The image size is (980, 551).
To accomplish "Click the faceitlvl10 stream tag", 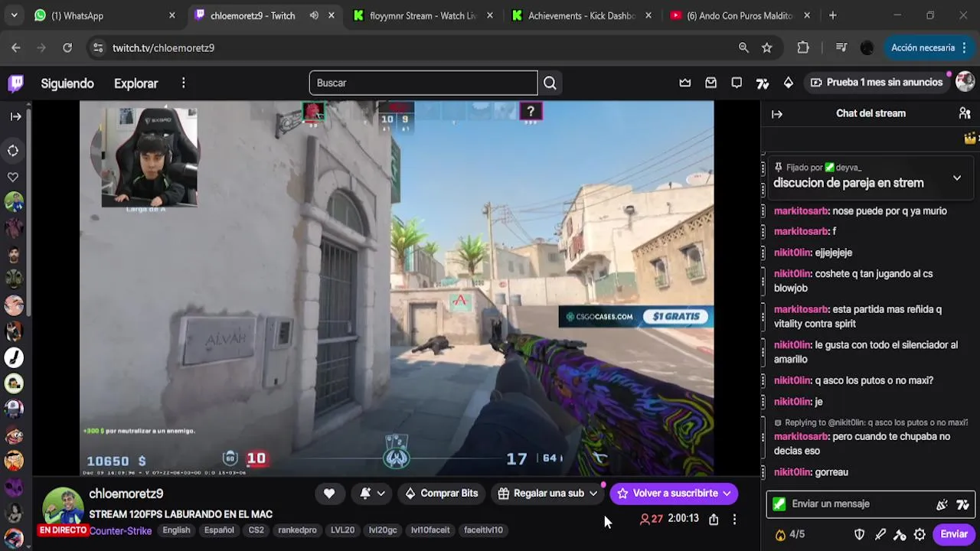I will pyautogui.click(x=483, y=530).
